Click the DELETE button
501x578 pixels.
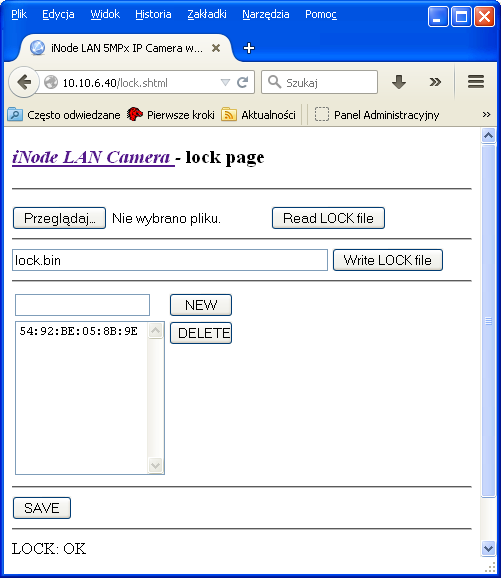tap(201, 333)
